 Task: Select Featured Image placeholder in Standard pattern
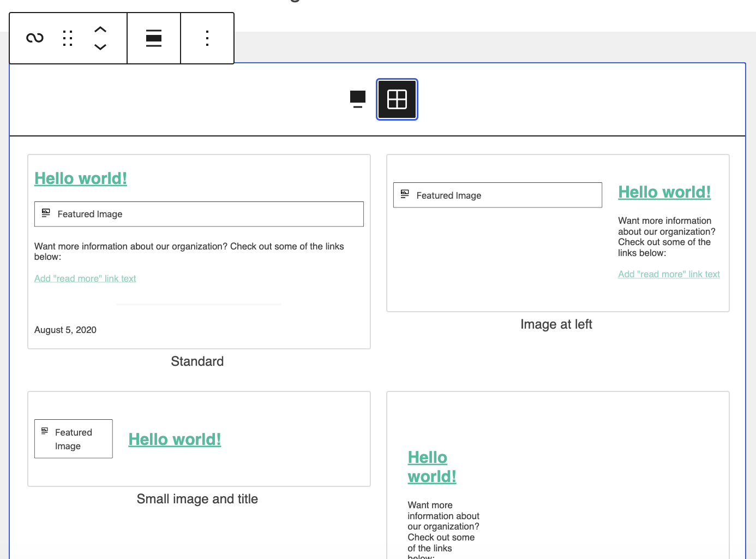(199, 214)
